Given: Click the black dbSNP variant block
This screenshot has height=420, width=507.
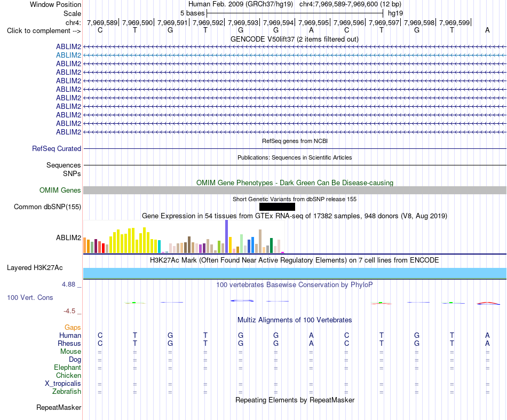Looking at the screenshot, I should click(x=277, y=207).
